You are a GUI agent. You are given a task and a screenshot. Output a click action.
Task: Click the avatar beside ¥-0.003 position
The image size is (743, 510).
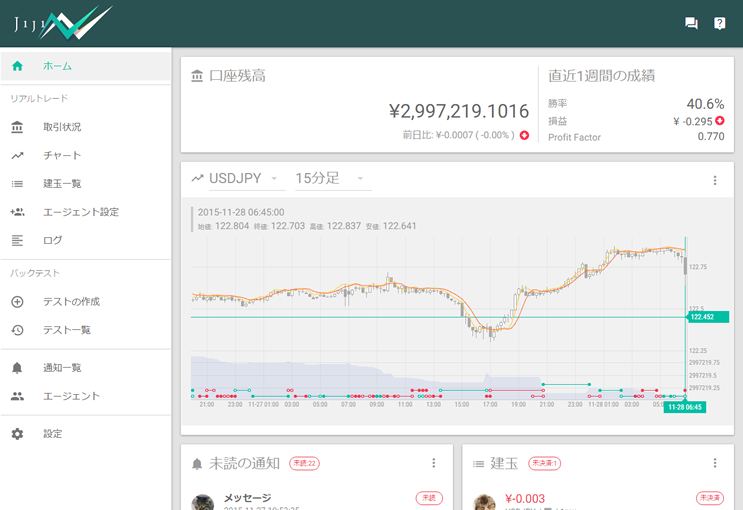(x=484, y=502)
